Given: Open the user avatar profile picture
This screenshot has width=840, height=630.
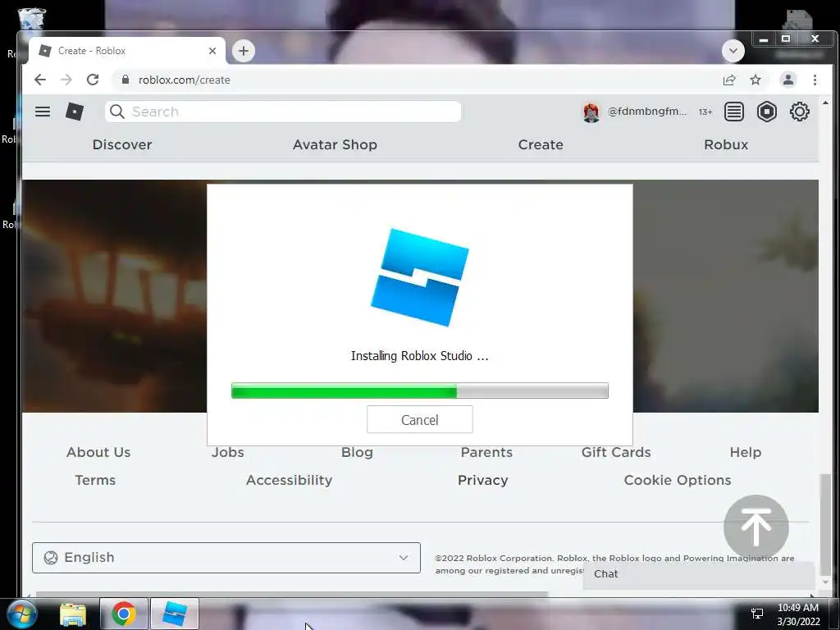Looking at the screenshot, I should coord(591,112).
